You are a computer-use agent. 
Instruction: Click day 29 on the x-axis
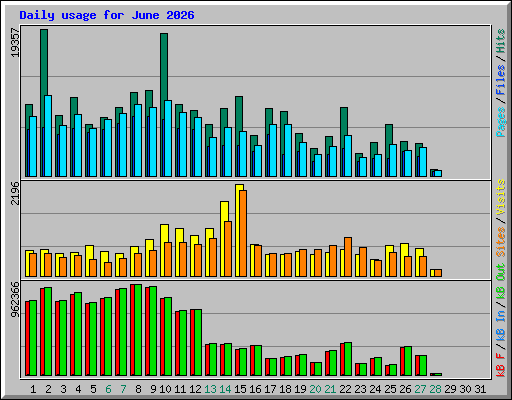coord(450,389)
